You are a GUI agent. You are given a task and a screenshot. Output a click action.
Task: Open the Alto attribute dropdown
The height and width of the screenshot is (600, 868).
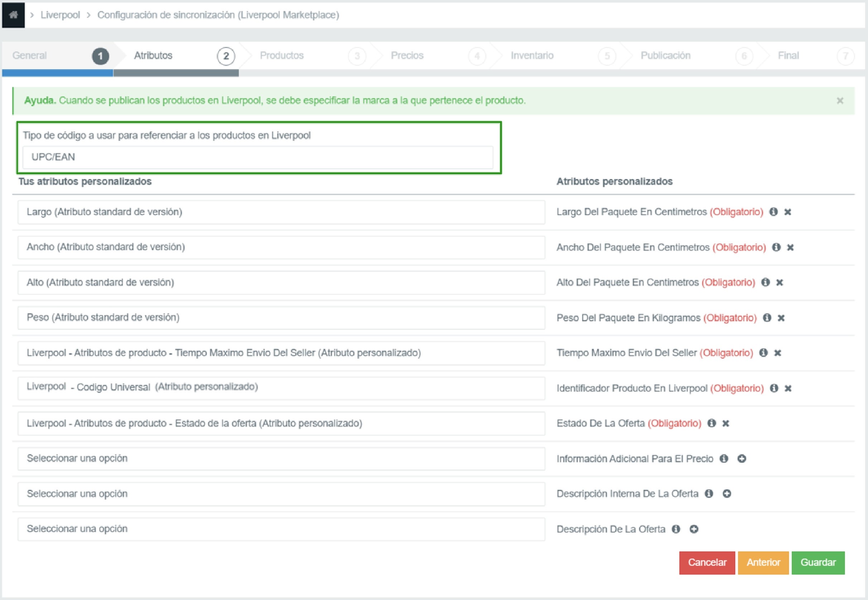(x=281, y=282)
